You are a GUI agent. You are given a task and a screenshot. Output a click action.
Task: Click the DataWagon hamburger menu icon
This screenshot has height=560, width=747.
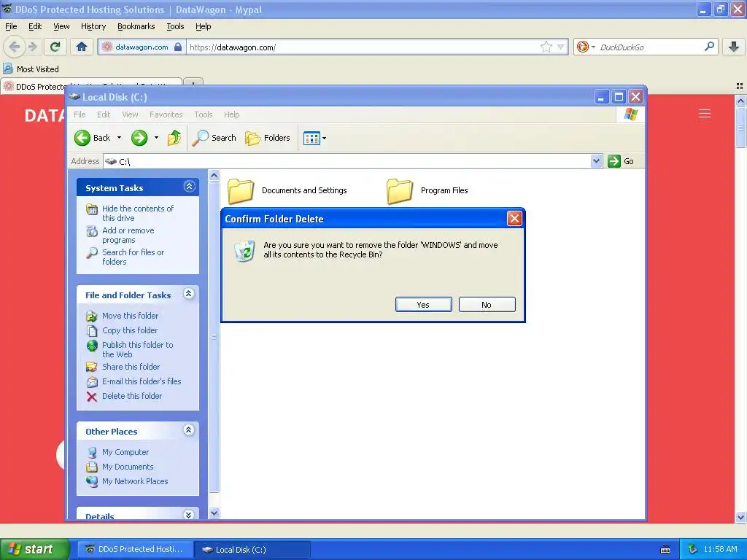[705, 113]
